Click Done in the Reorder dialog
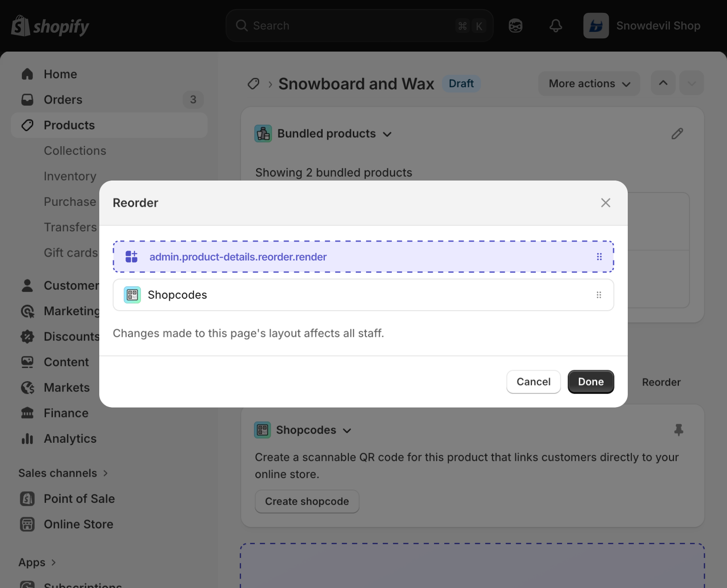The width and height of the screenshot is (727, 588). (591, 382)
